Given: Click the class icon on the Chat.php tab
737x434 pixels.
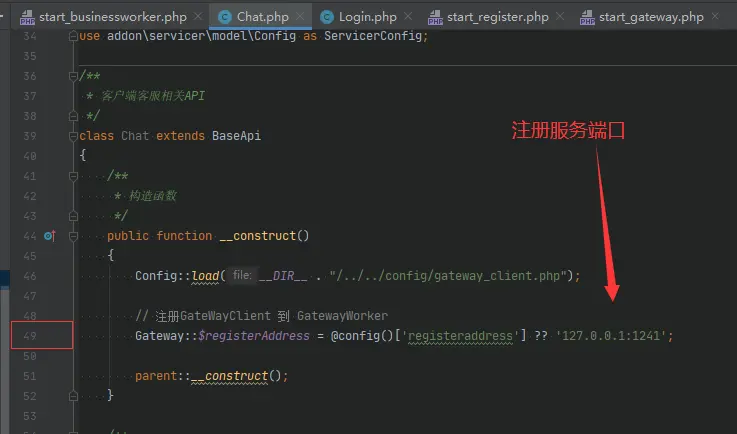Looking at the screenshot, I should tap(225, 17).
